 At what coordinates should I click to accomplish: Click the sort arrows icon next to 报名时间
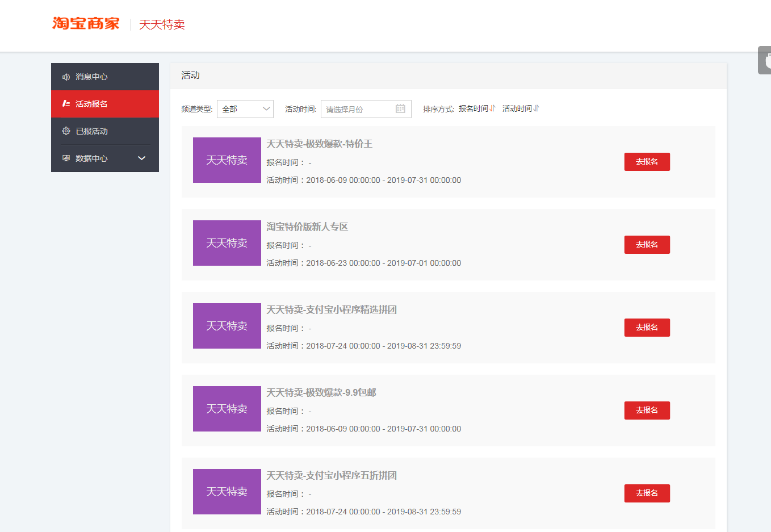coord(492,108)
